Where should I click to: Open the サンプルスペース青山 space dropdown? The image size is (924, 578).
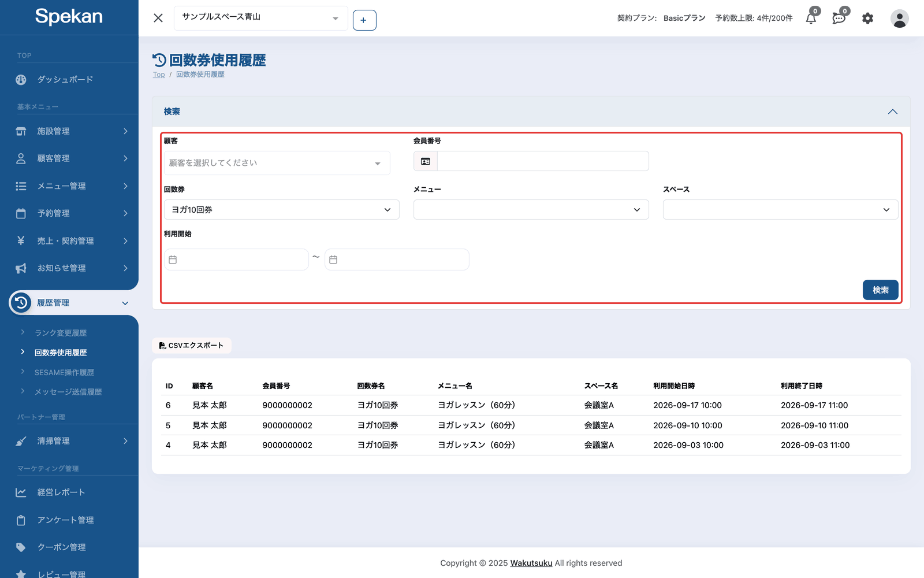coord(261,18)
